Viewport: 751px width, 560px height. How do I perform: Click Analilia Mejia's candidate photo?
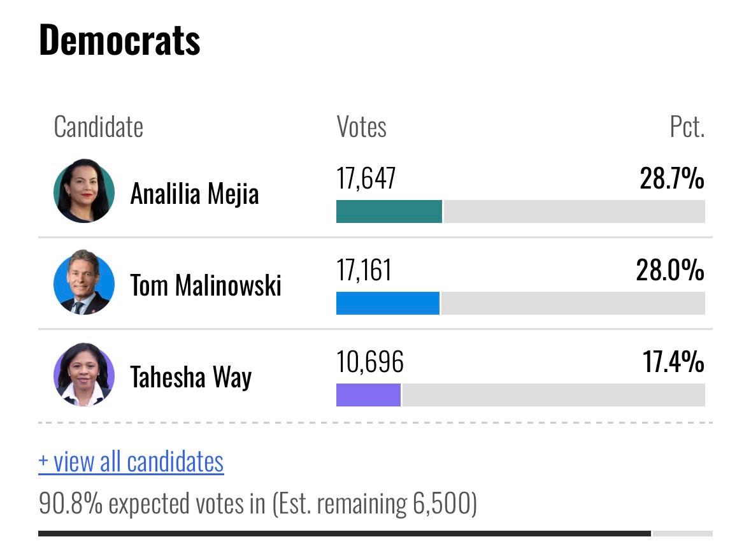pos(84,191)
